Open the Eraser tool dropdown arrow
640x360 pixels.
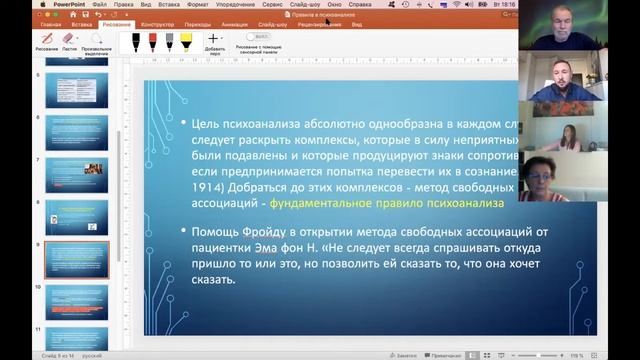(78, 38)
